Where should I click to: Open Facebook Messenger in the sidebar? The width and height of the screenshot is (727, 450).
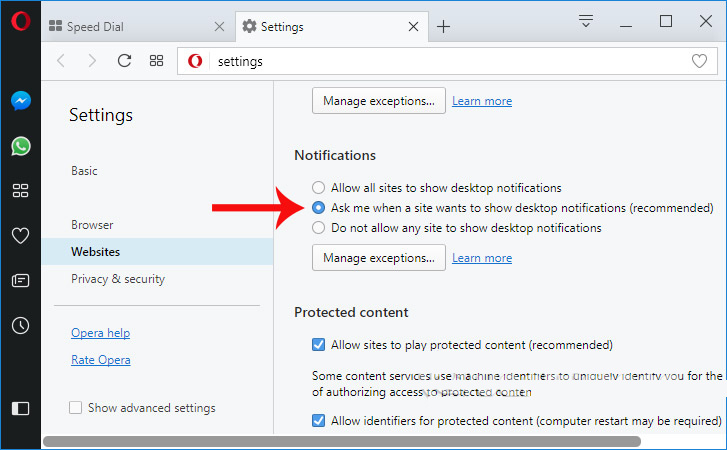click(x=20, y=101)
